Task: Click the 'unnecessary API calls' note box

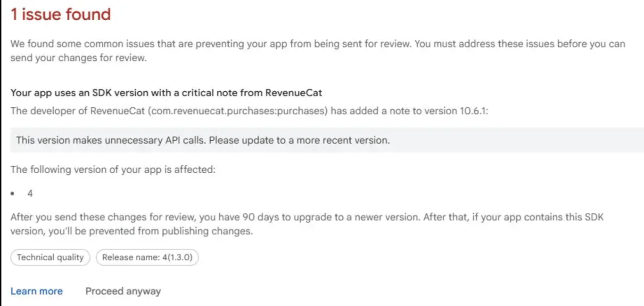Action: point(327,140)
